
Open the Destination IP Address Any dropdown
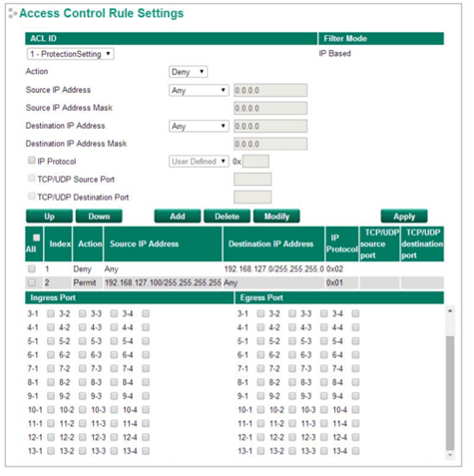[199, 126]
